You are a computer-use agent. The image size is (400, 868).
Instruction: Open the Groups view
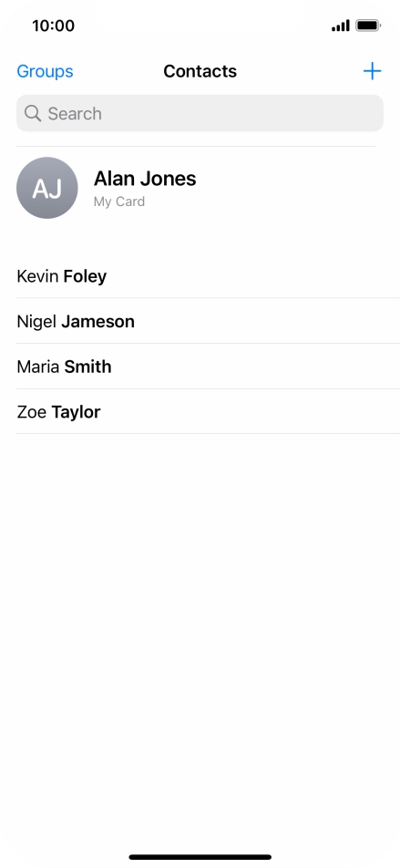pos(45,71)
